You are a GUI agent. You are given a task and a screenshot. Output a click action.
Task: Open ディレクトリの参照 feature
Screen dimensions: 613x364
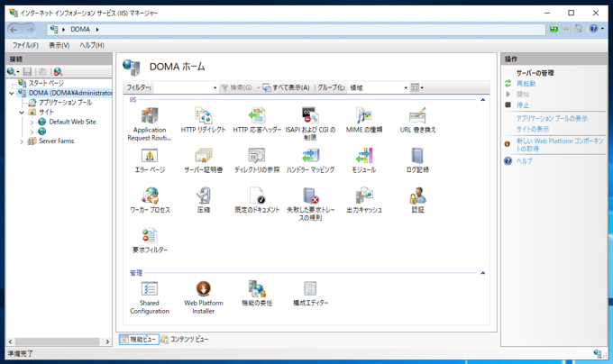click(x=257, y=160)
